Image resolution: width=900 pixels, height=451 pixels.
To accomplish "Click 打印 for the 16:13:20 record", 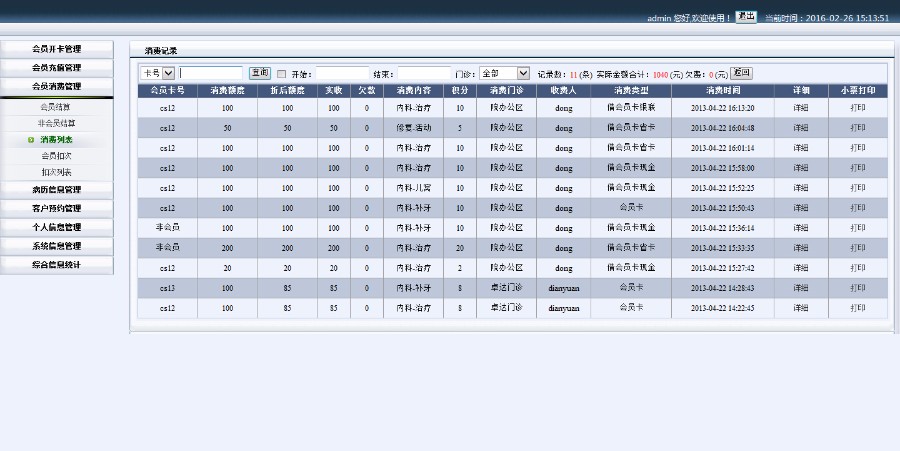I will pyautogui.click(x=858, y=108).
